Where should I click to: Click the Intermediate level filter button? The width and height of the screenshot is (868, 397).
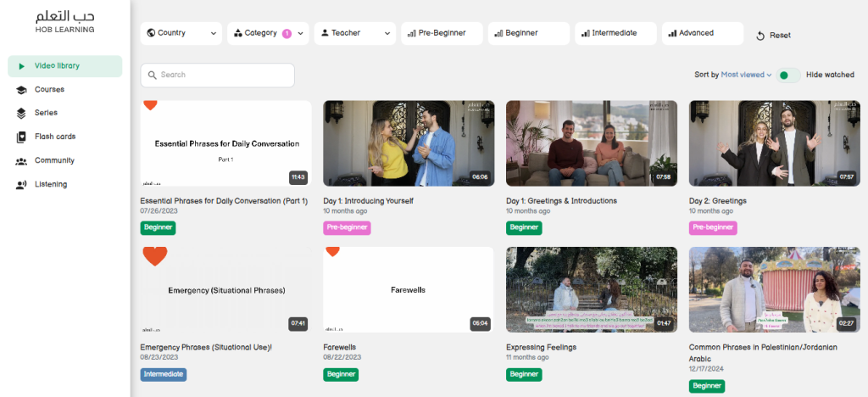[615, 34]
